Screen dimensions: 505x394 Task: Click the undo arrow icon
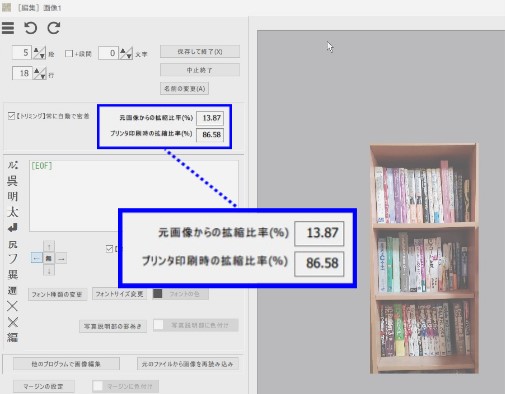[x=30, y=28]
